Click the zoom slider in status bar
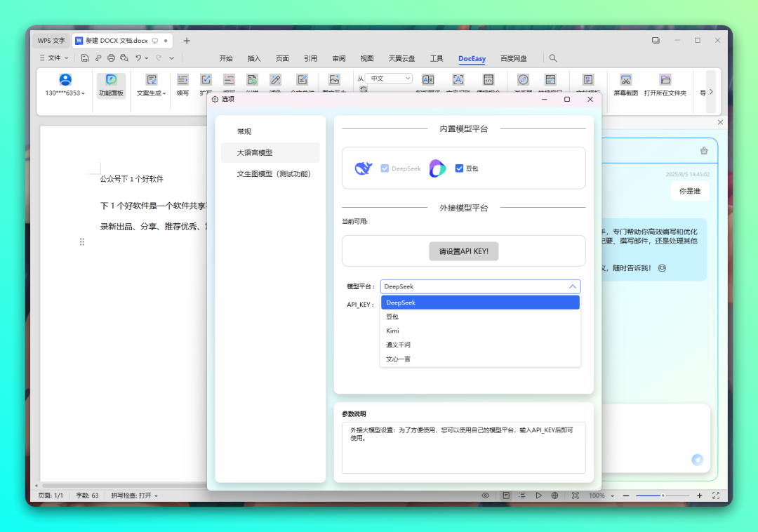 pos(662,496)
